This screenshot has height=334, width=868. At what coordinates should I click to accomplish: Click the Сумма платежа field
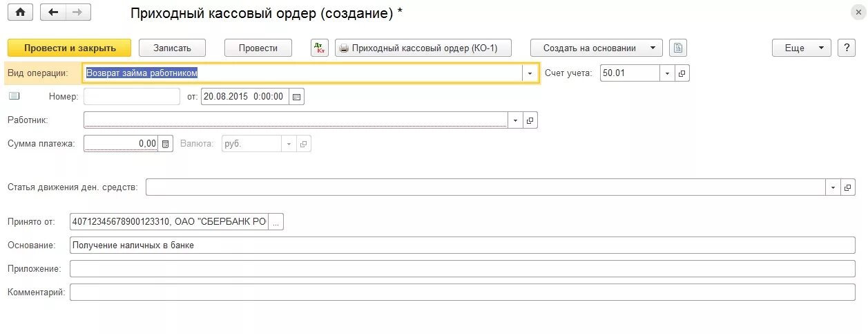pos(121,144)
